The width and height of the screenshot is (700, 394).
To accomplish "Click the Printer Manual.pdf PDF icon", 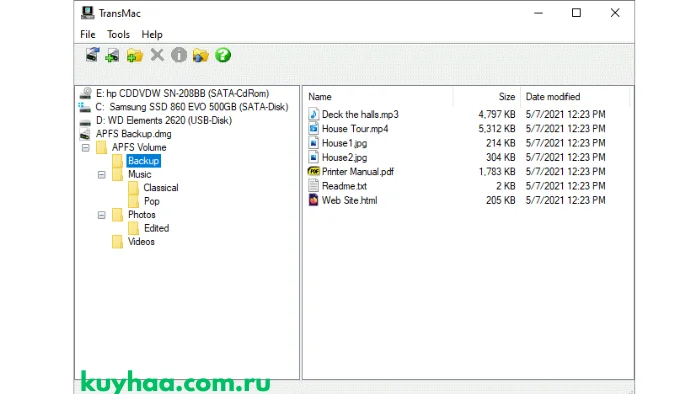I will tap(314, 171).
